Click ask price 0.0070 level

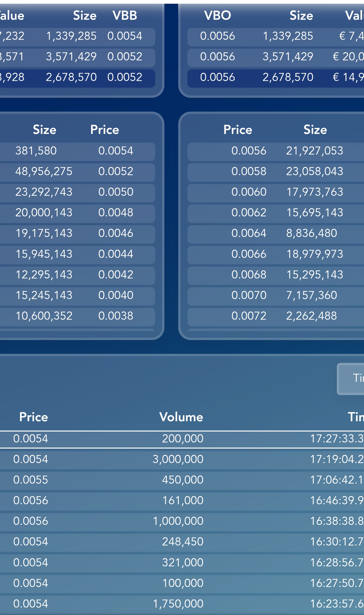point(276,296)
